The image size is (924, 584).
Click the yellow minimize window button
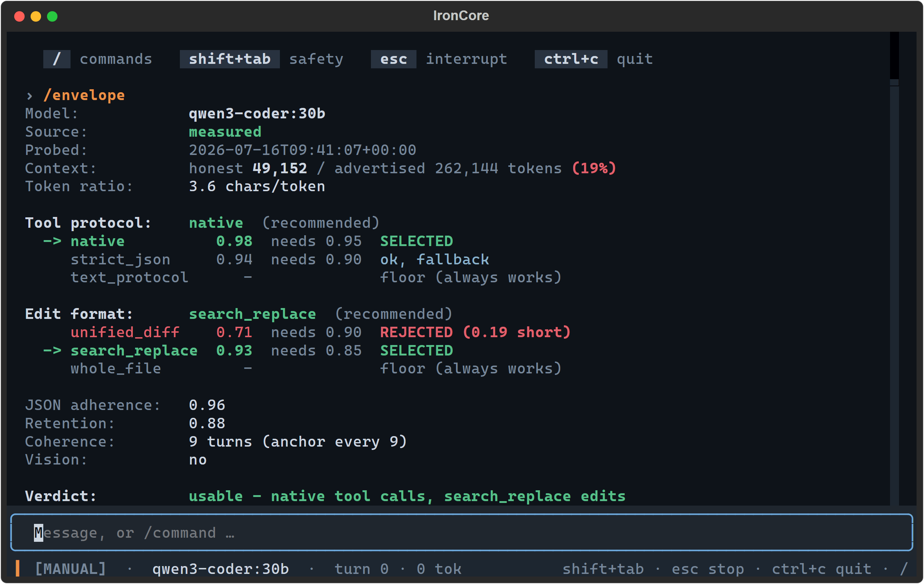click(x=36, y=16)
